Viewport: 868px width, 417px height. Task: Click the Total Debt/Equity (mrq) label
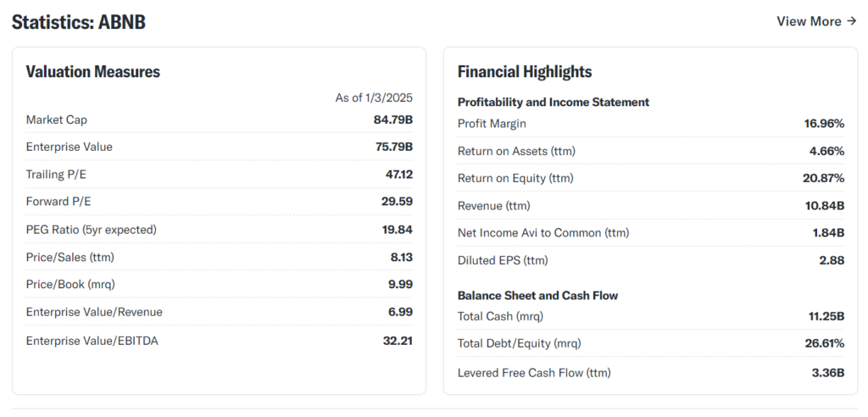click(x=520, y=344)
